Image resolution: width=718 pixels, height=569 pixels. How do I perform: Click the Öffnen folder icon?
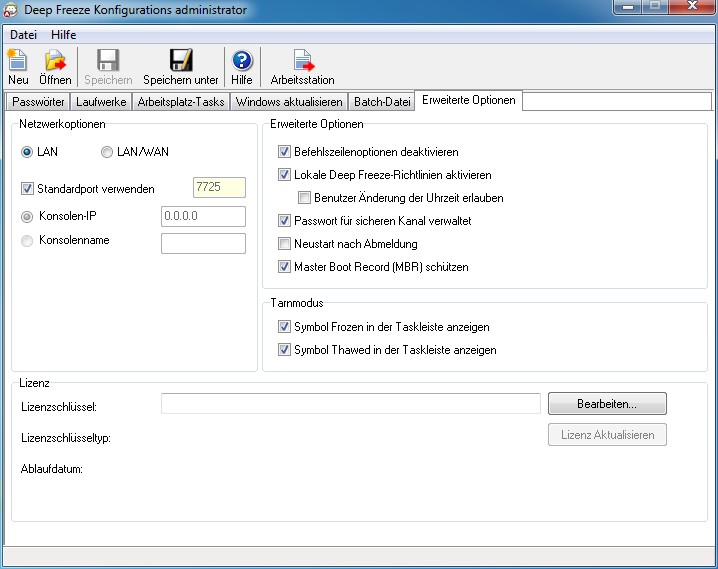pyautogui.click(x=55, y=60)
